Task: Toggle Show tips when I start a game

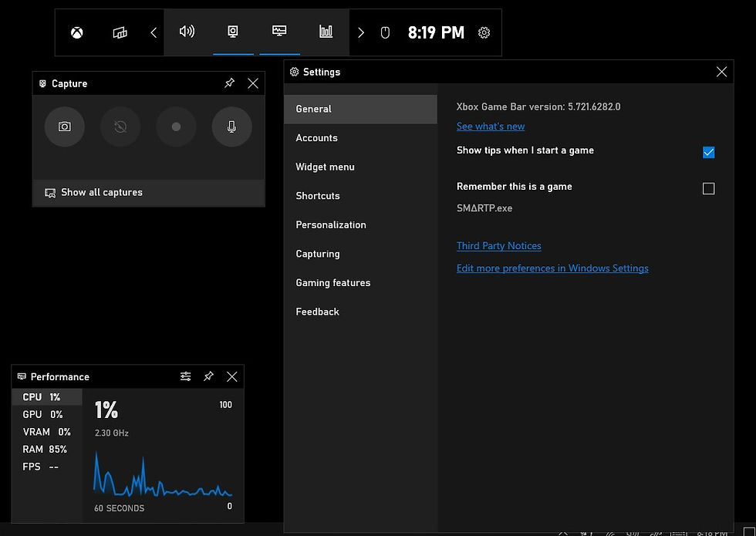Action: 709,153
